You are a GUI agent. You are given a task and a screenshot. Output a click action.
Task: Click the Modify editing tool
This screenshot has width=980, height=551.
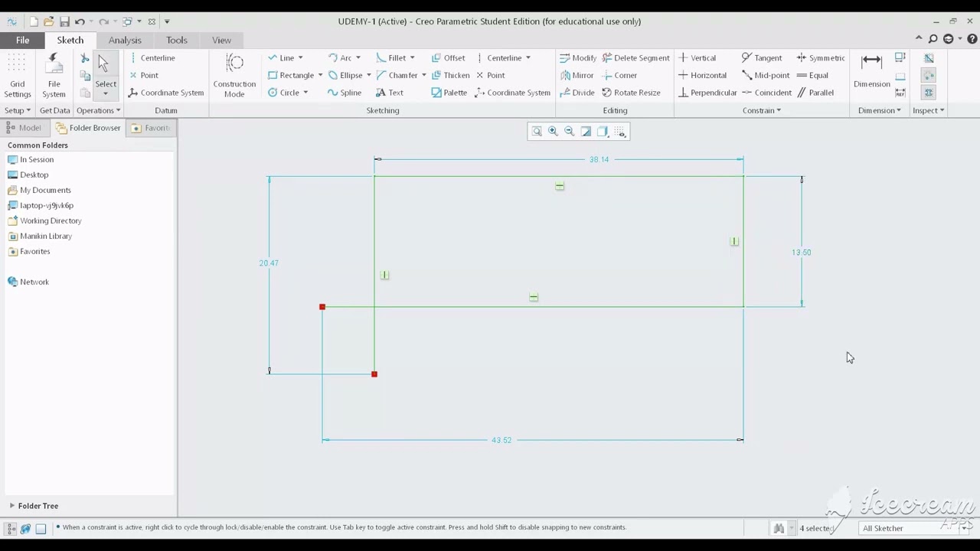pyautogui.click(x=577, y=58)
